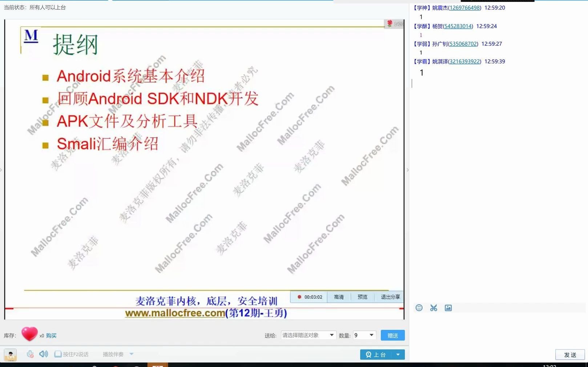Click the scissors screenshot icon above the chat input

pyautogui.click(x=433, y=307)
